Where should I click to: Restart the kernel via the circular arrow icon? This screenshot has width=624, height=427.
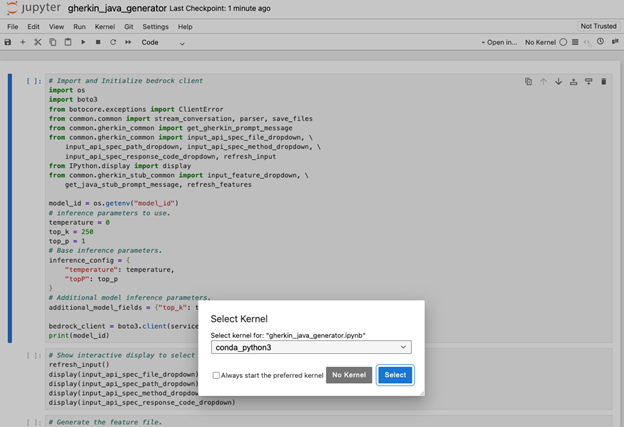113,43
